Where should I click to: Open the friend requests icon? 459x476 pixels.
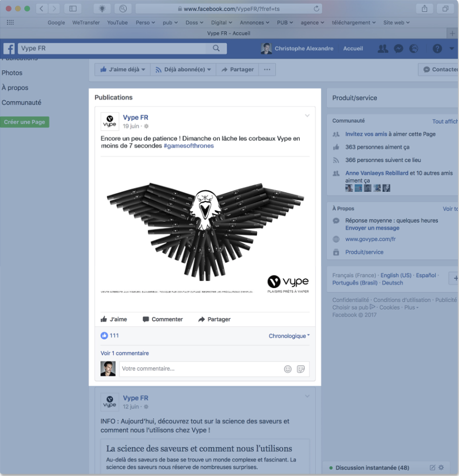(383, 49)
